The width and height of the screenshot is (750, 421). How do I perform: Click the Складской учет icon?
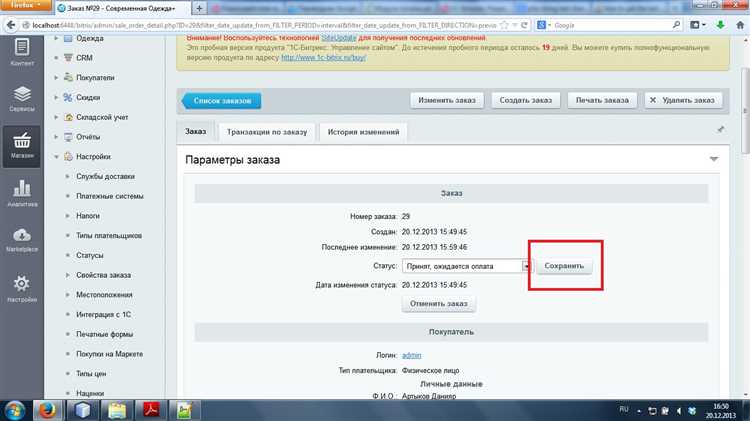(68, 117)
